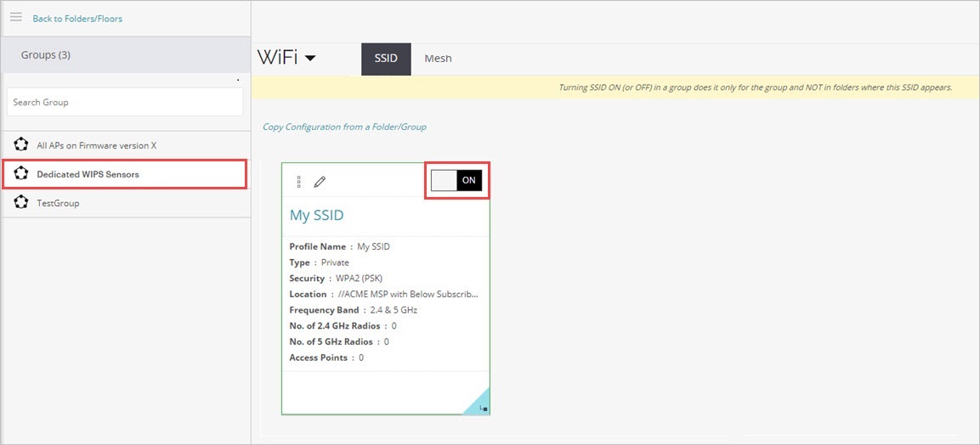Expand the WiFi dropdown arrow
Image resolution: width=980 pixels, height=445 pixels.
tap(310, 59)
